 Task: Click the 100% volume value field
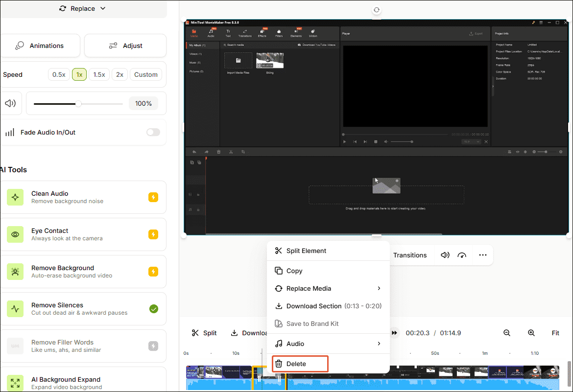tap(143, 104)
